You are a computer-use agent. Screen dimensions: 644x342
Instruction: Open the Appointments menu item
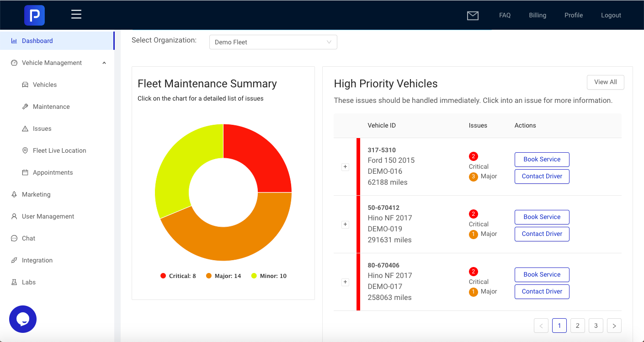[53, 172]
